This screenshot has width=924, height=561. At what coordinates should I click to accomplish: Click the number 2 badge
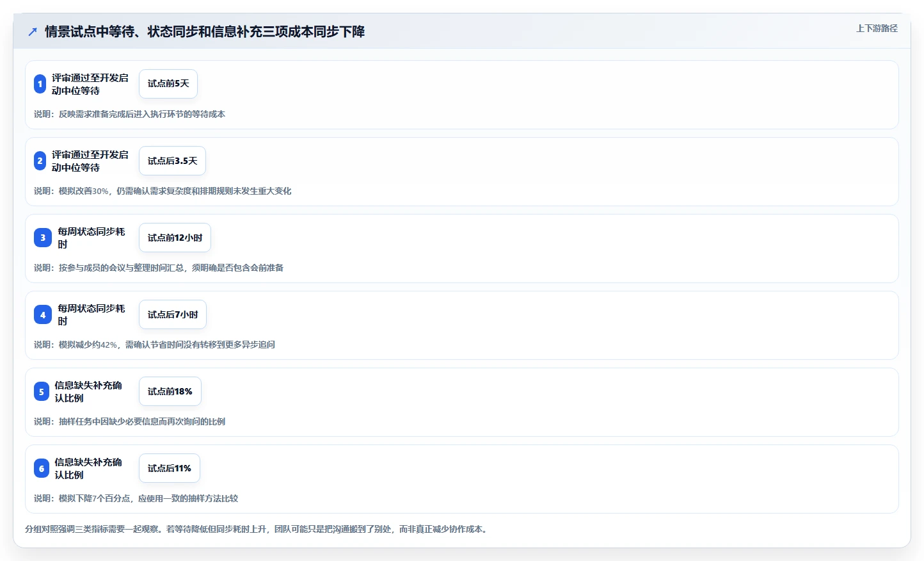(x=40, y=161)
